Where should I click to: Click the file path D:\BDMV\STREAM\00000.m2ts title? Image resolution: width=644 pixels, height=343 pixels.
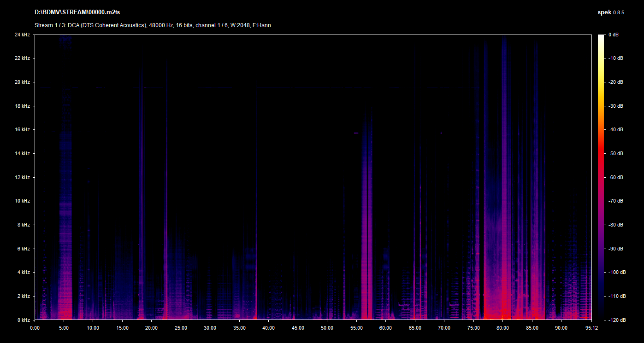pos(77,12)
